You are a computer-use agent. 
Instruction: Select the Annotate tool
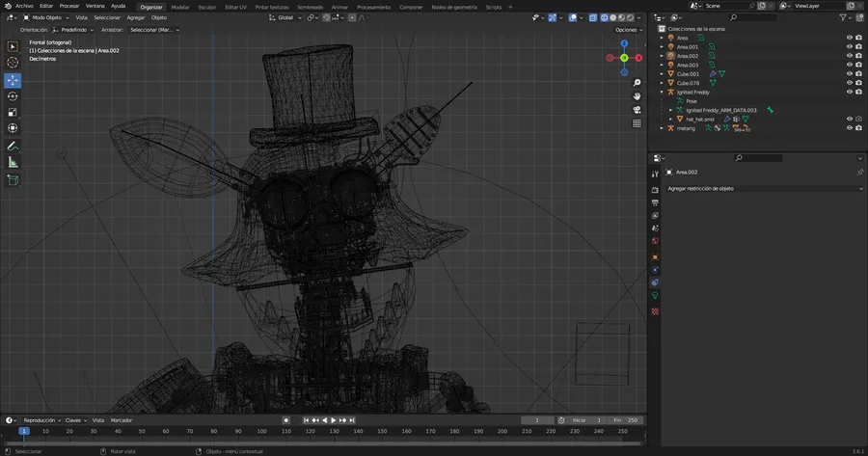pyautogui.click(x=13, y=147)
